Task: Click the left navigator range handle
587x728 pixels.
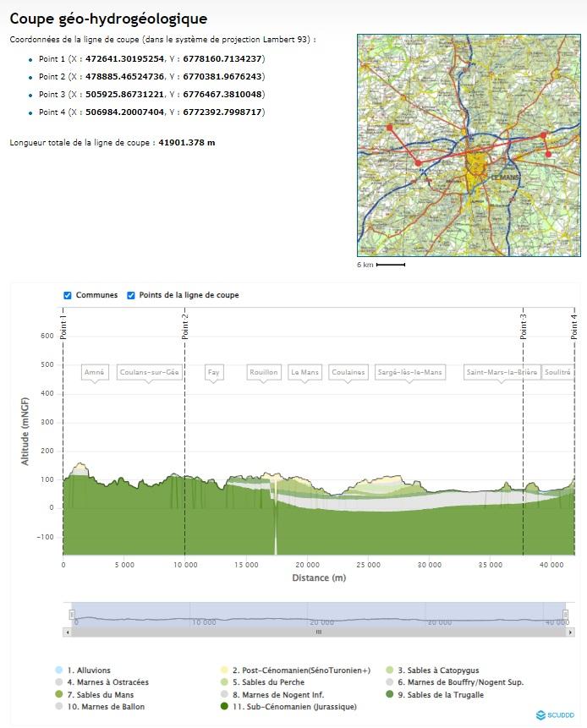Action: pos(72,615)
